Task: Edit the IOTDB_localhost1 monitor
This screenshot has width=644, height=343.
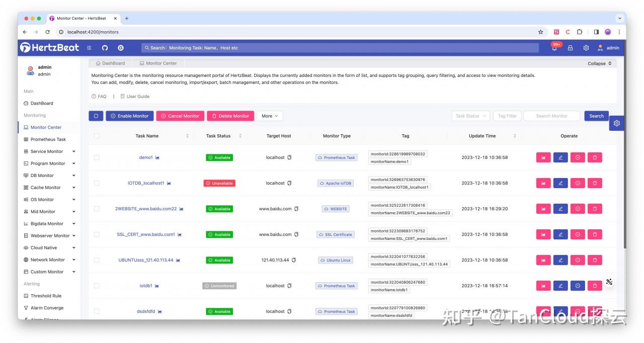Action: (x=560, y=183)
